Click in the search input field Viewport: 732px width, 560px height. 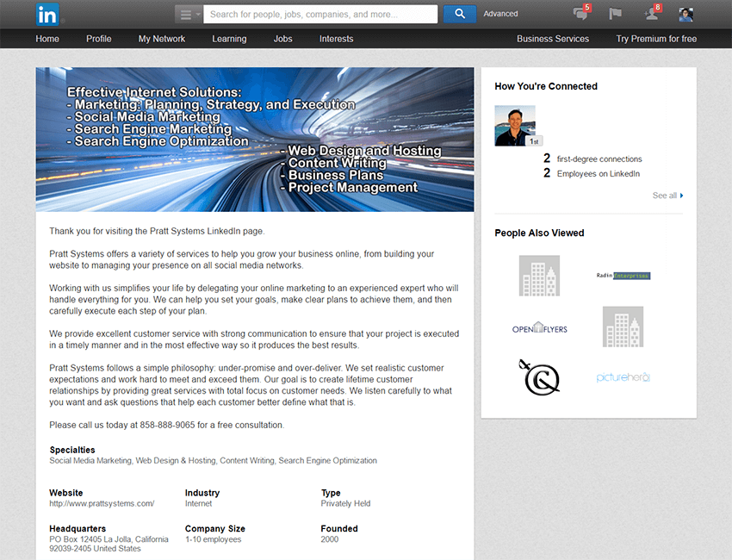point(320,14)
